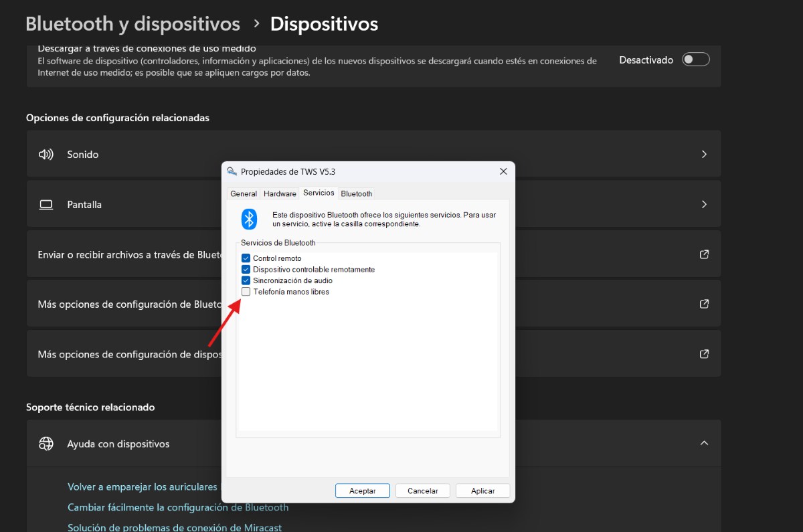This screenshot has height=532, width=803.
Task: Uncheck the Control remoto service
Action: click(246, 258)
